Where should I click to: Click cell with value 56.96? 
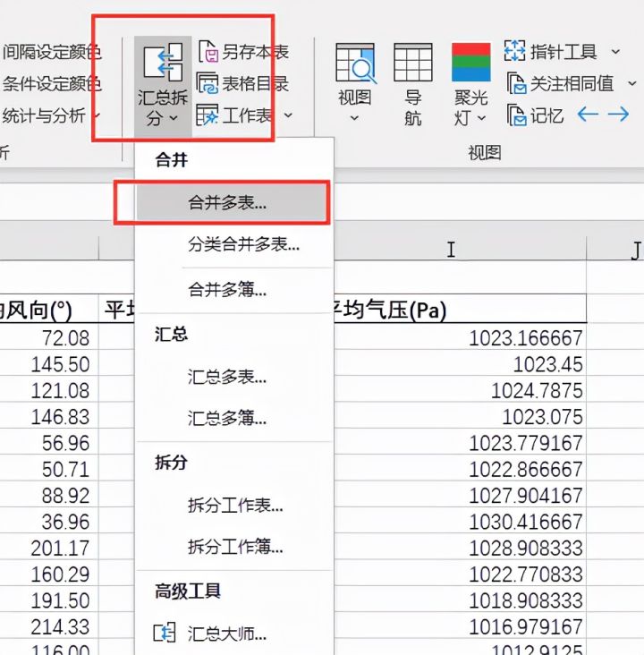[x=49, y=443]
